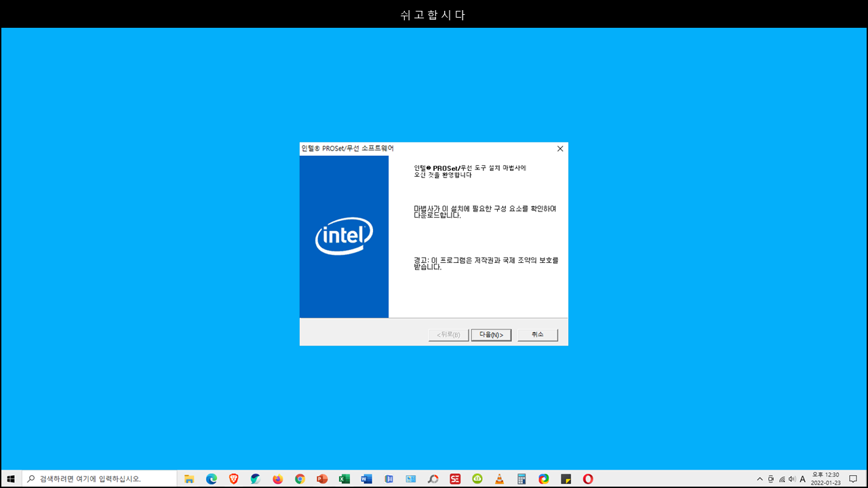Click the 취소 cancel button
The height and width of the screenshot is (488, 868).
point(538,335)
